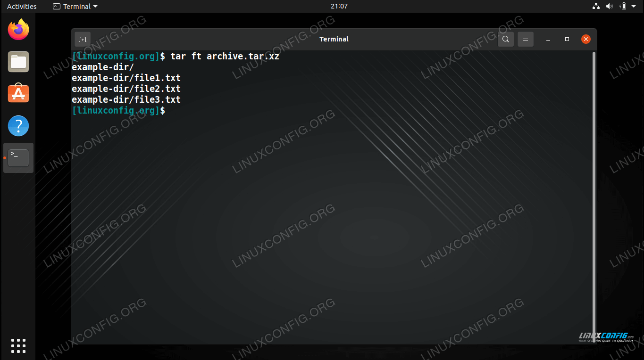
Task: Maximize the Terminal window
Action: [x=567, y=39]
